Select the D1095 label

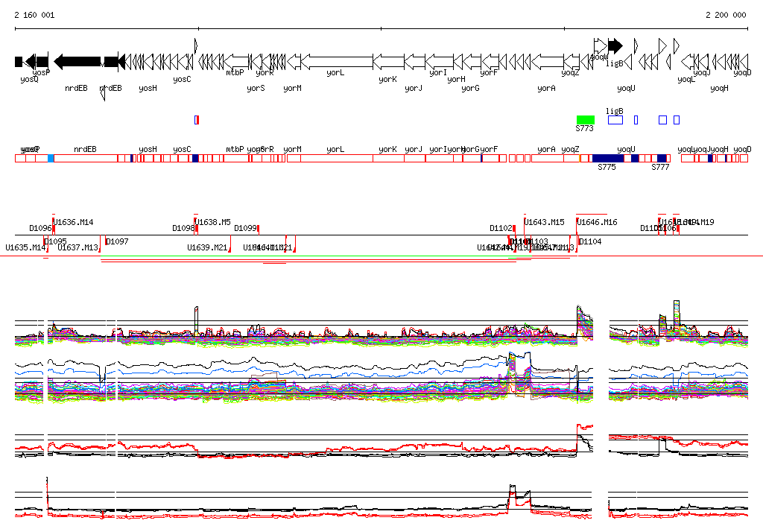(x=55, y=241)
